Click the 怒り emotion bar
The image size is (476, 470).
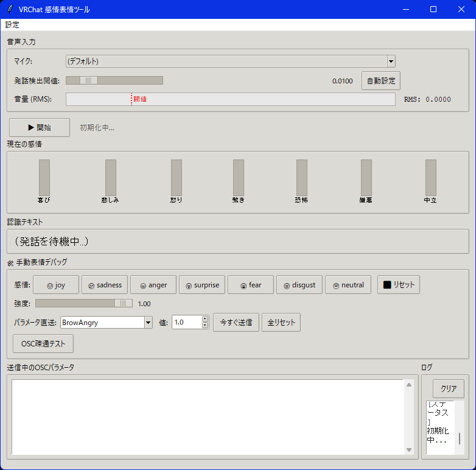click(x=177, y=178)
